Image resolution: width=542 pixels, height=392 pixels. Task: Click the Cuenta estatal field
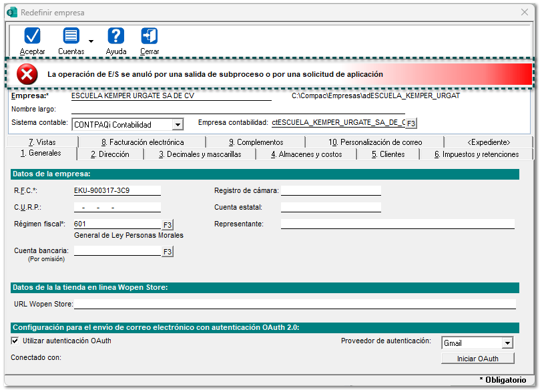tap(331, 208)
